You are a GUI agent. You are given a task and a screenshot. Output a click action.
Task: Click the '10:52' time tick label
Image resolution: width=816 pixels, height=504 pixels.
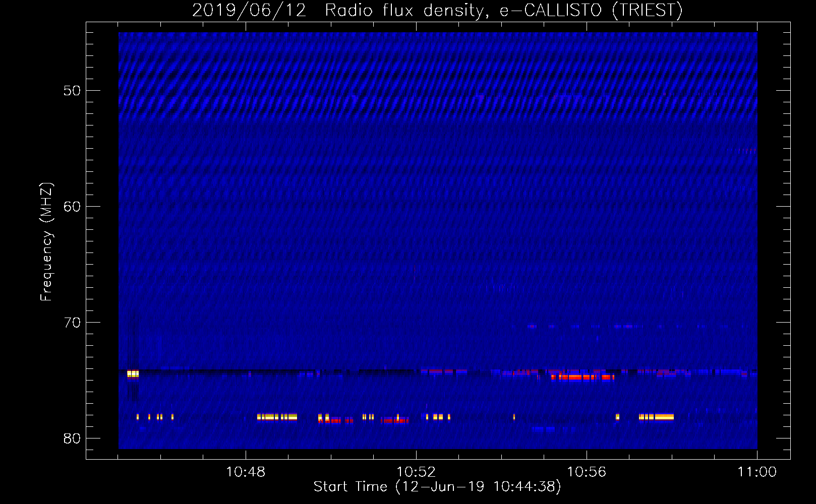[416, 472]
